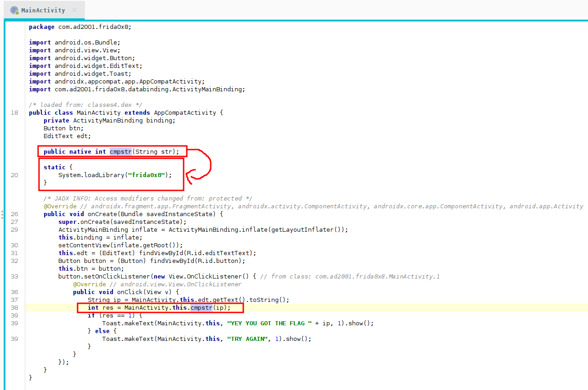Click the cmpstr call on line 38
The width and height of the screenshot is (588, 390).
tap(202, 307)
